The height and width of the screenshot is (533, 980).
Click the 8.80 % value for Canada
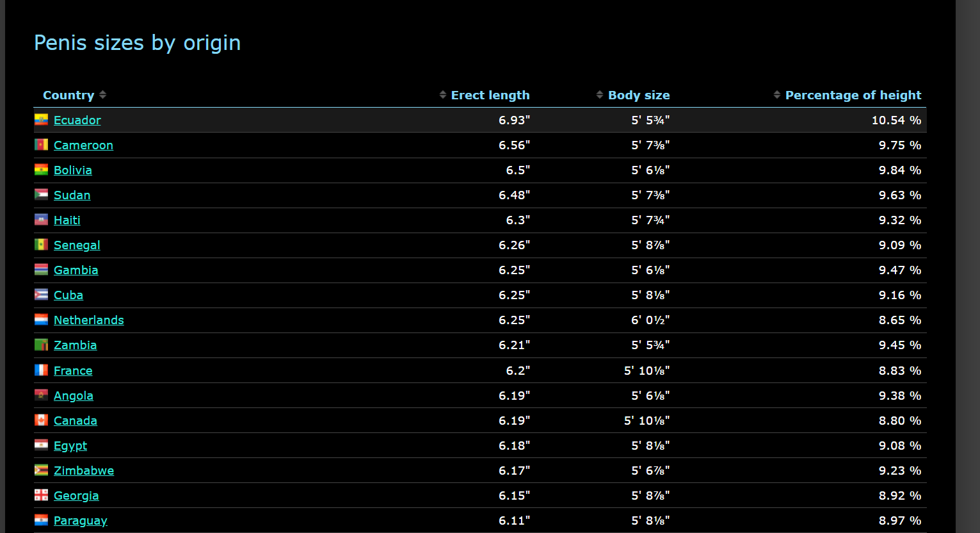900,420
